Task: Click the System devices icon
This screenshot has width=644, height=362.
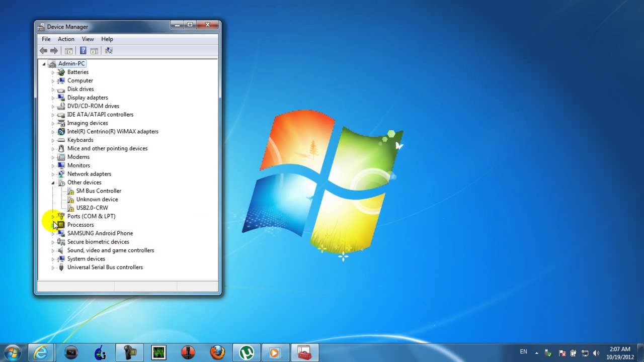Action: point(61,259)
